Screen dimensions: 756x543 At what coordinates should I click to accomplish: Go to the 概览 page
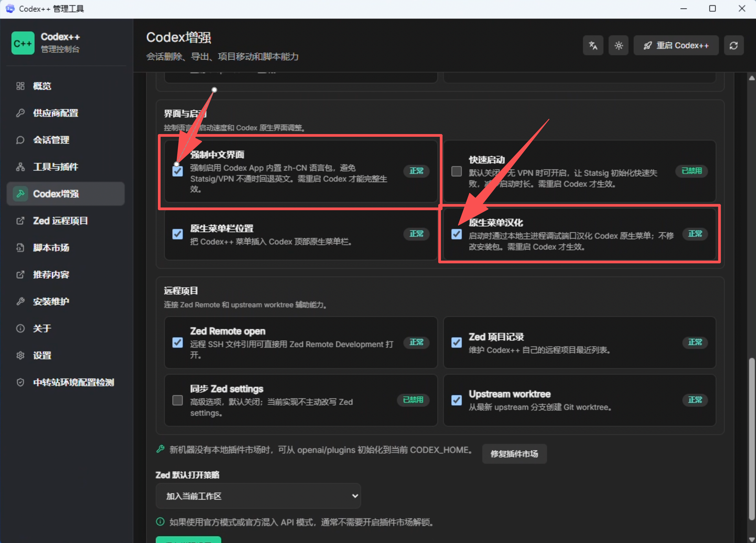66,86
